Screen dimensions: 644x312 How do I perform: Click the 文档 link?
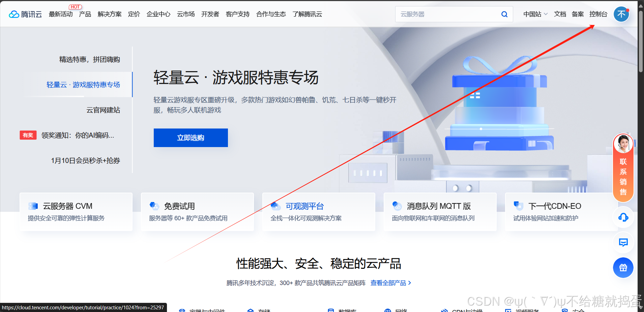point(560,14)
